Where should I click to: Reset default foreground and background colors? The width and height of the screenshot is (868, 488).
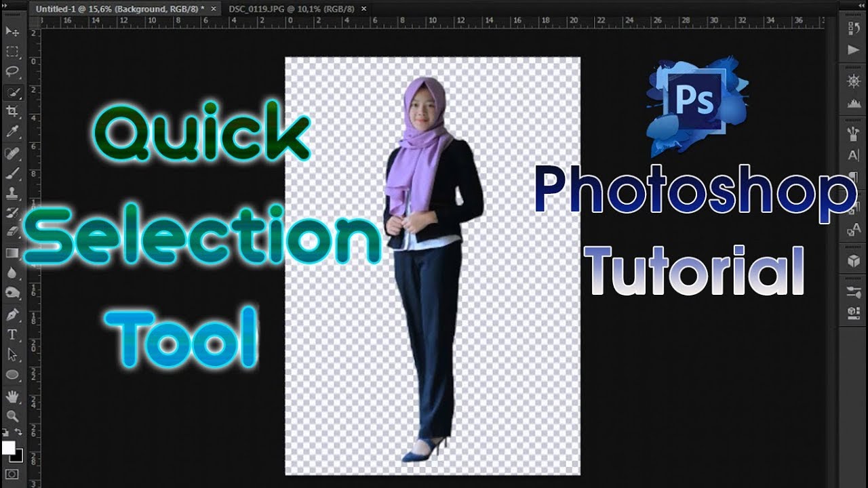[5, 432]
